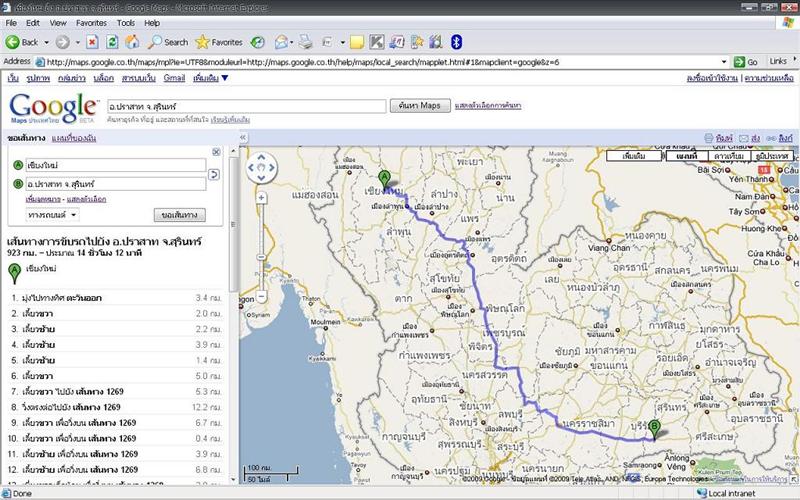Pan the map right with arrow control
This screenshot has height=500, width=800.
click(273, 168)
